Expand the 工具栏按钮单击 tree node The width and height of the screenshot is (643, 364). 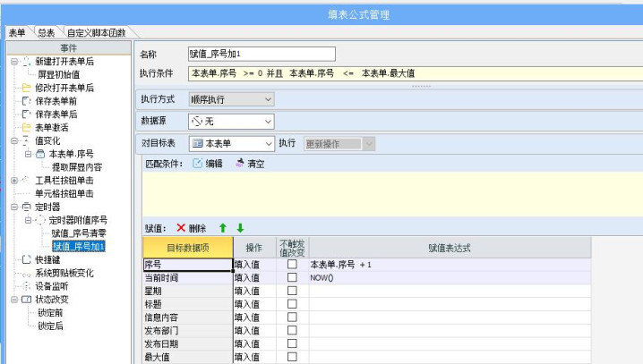point(14,180)
